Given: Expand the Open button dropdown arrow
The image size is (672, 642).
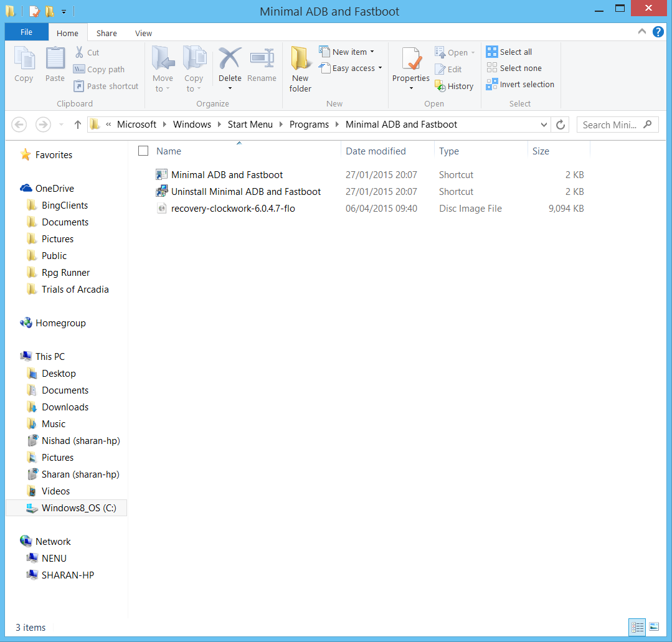Looking at the screenshot, I should click(x=473, y=53).
